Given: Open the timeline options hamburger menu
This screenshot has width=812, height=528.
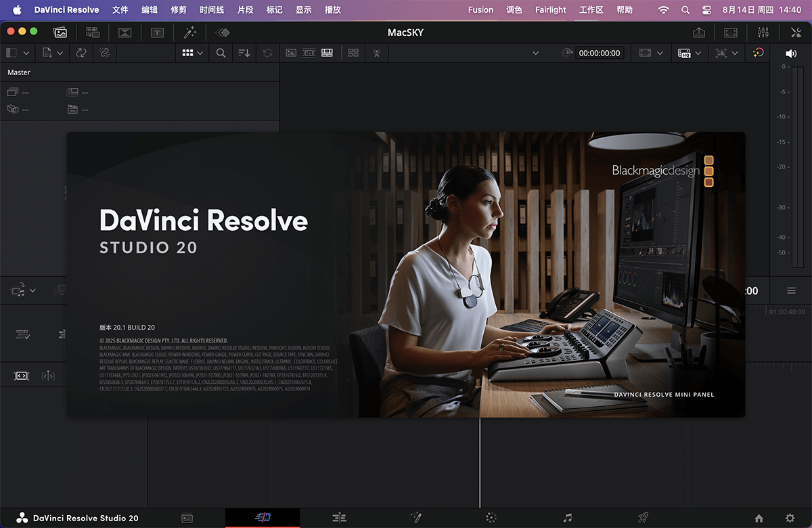Looking at the screenshot, I should [791, 290].
